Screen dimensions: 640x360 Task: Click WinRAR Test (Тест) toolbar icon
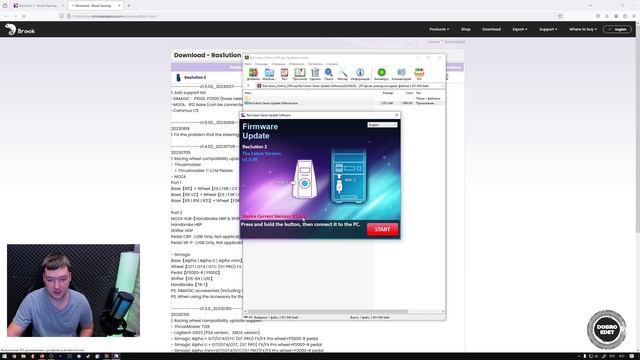click(284, 74)
